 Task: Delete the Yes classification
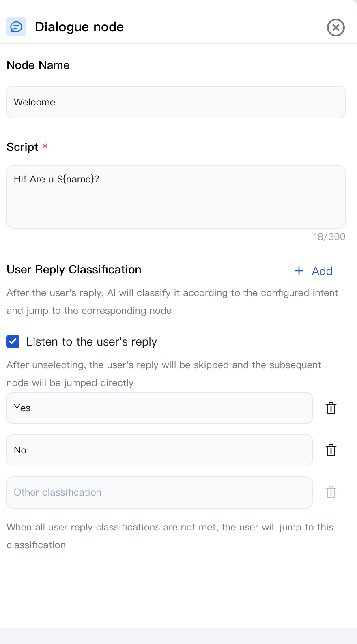331,408
